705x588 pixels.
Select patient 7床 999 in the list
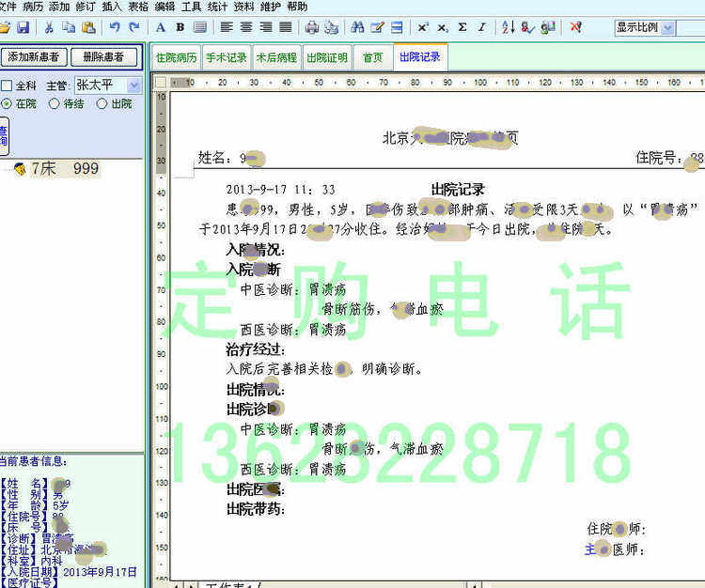pos(57,169)
